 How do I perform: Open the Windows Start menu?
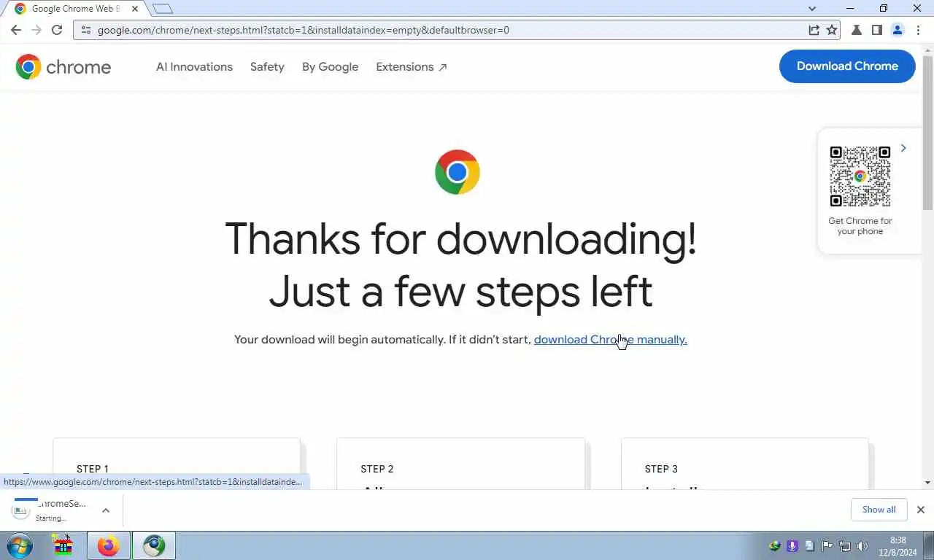20,545
